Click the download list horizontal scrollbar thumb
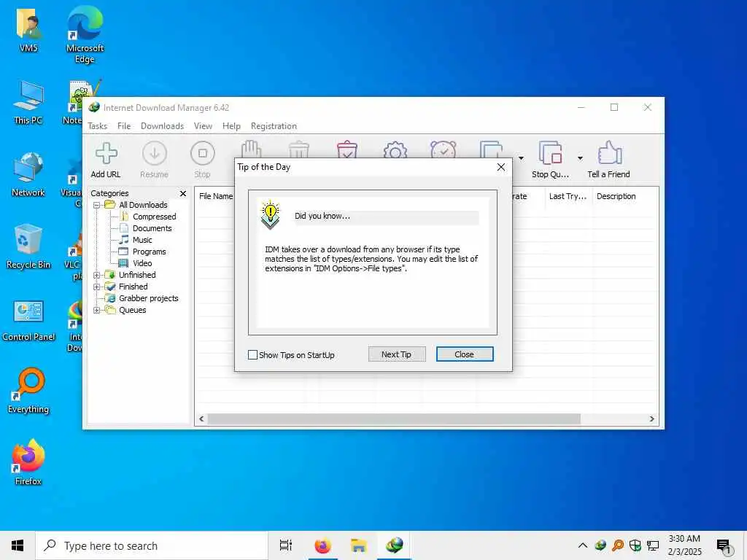 pyautogui.click(x=394, y=419)
